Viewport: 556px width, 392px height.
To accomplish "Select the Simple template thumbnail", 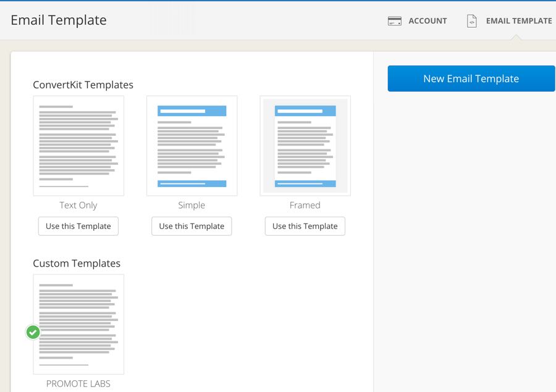I will click(192, 146).
